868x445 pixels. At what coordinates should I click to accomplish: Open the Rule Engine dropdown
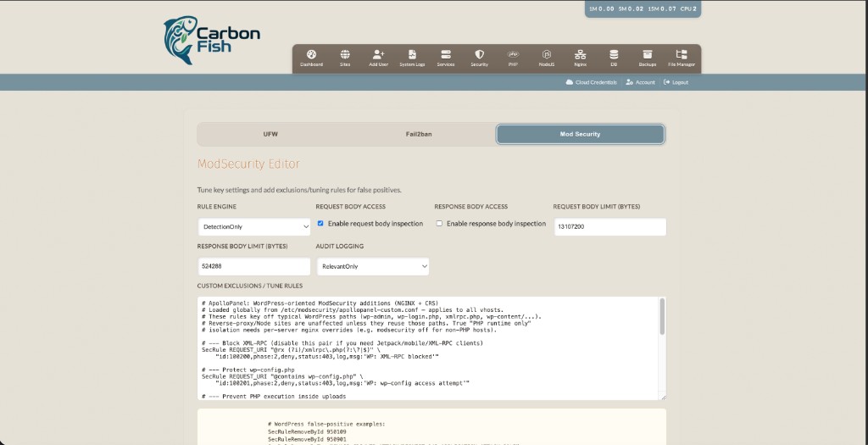[x=254, y=227]
